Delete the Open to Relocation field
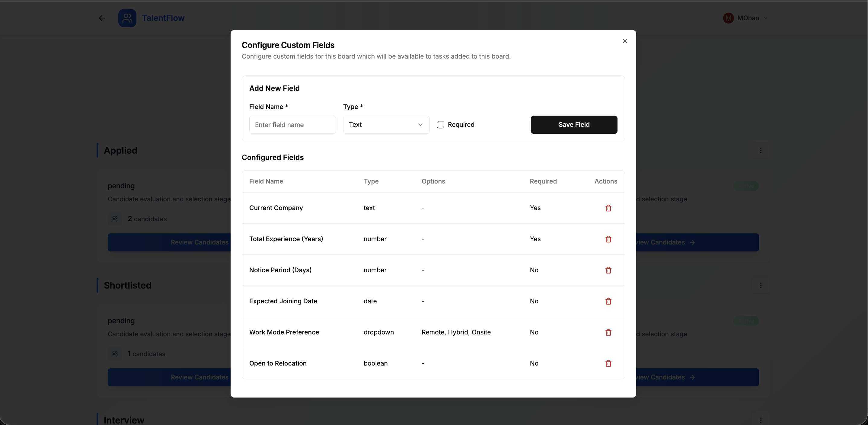The image size is (868, 425). (x=608, y=363)
